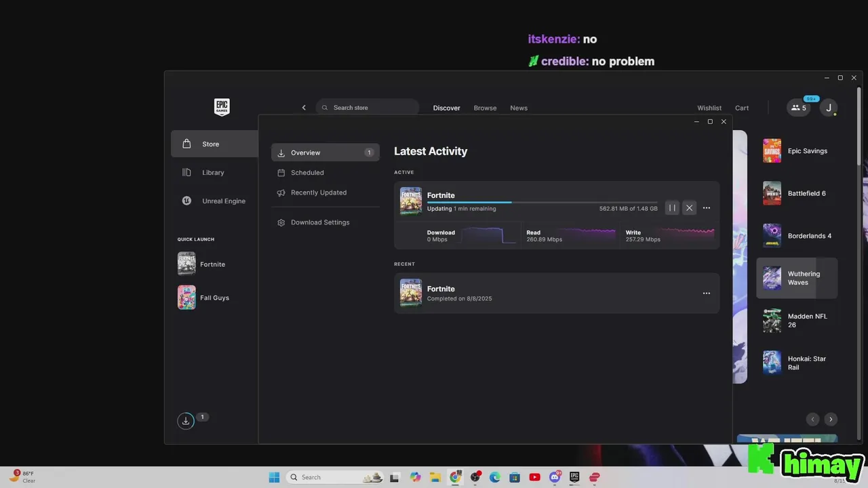868x488 pixels.
Task: Click in the Search store field
Action: coord(368,108)
